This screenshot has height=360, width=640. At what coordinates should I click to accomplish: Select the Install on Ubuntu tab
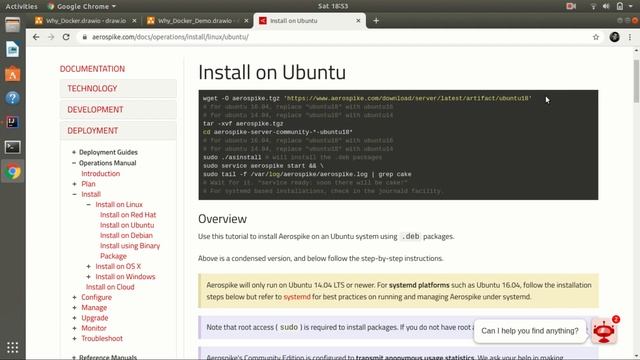tap(309, 20)
